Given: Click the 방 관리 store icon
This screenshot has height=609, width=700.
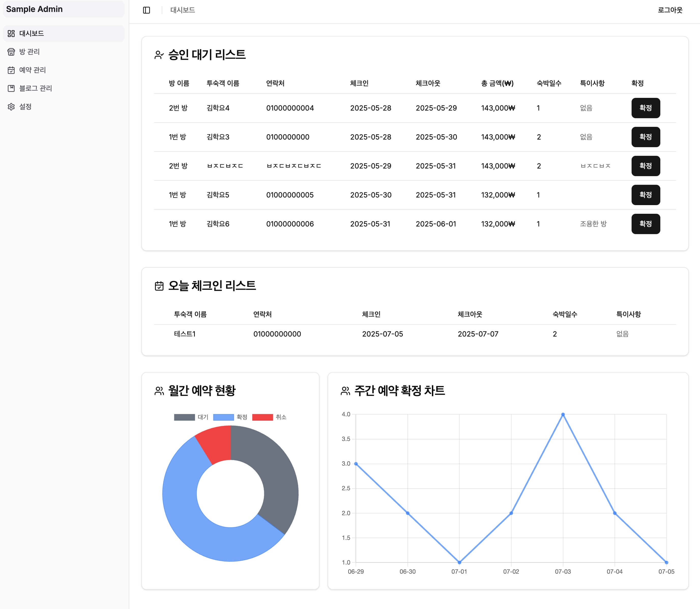Looking at the screenshot, I should pos(11,52).
